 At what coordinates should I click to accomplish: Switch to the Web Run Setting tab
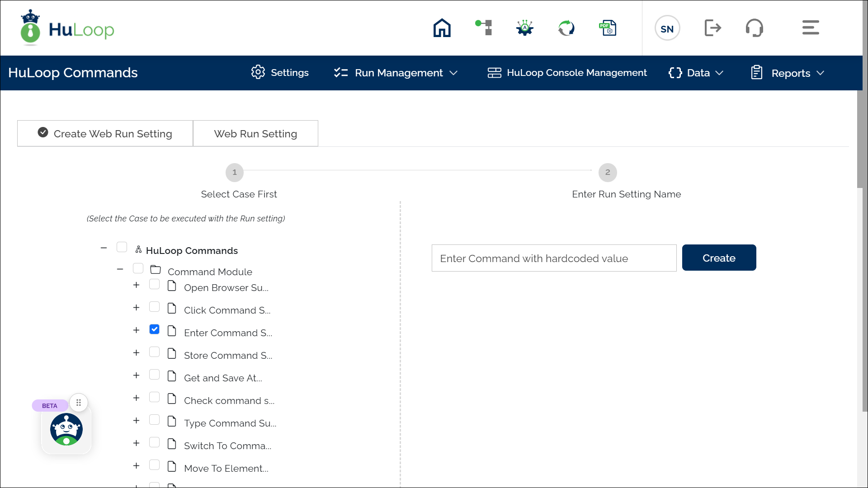click(255, 134)
